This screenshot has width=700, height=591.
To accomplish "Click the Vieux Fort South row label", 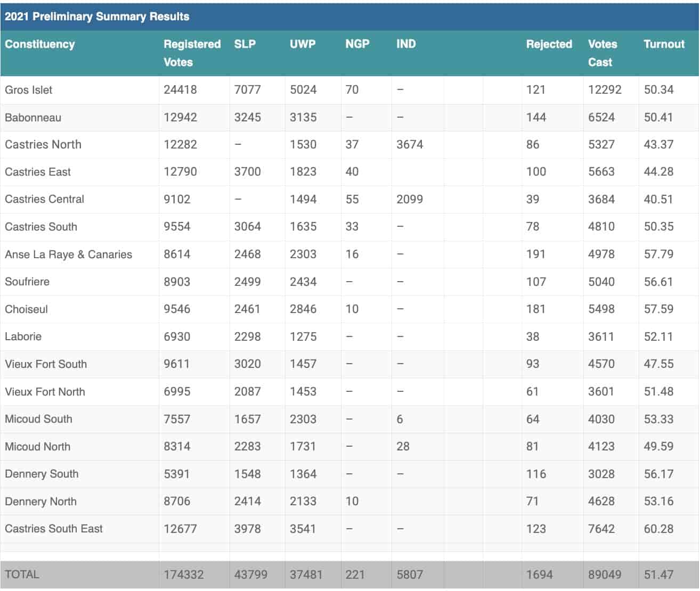I will click(x=46, y=364).
